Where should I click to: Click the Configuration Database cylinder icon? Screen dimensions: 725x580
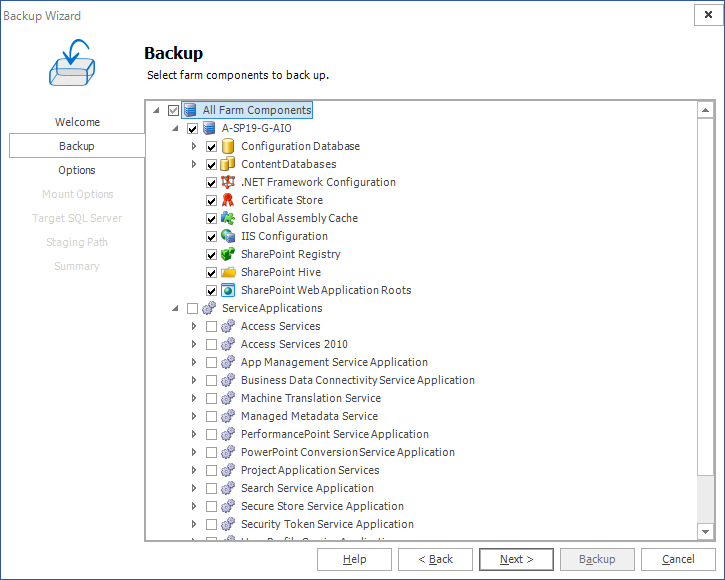(228, 146)
